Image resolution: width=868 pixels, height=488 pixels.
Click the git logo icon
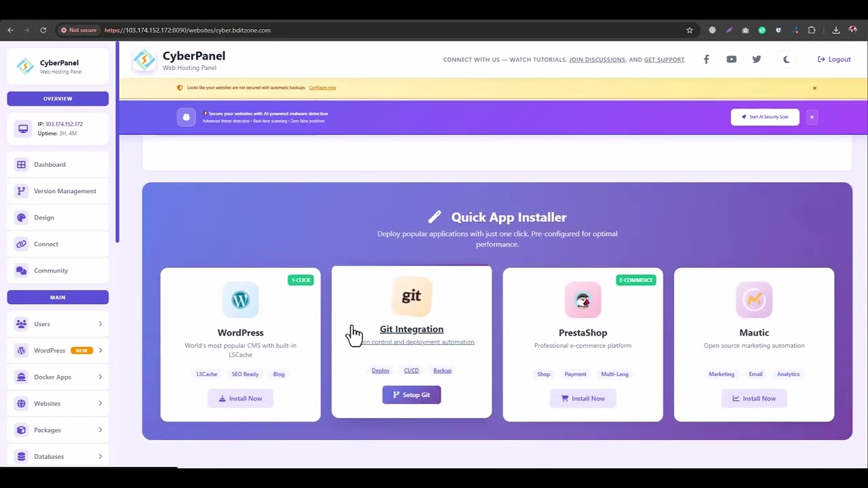pos(412,296)
